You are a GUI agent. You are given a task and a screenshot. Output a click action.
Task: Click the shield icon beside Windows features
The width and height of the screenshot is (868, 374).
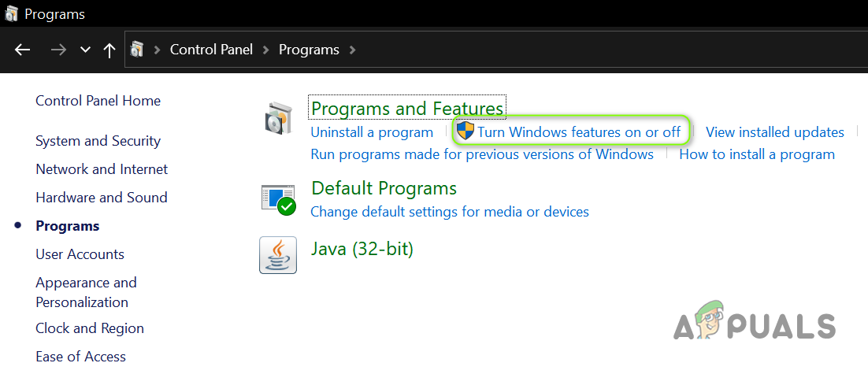pos(466,131)
